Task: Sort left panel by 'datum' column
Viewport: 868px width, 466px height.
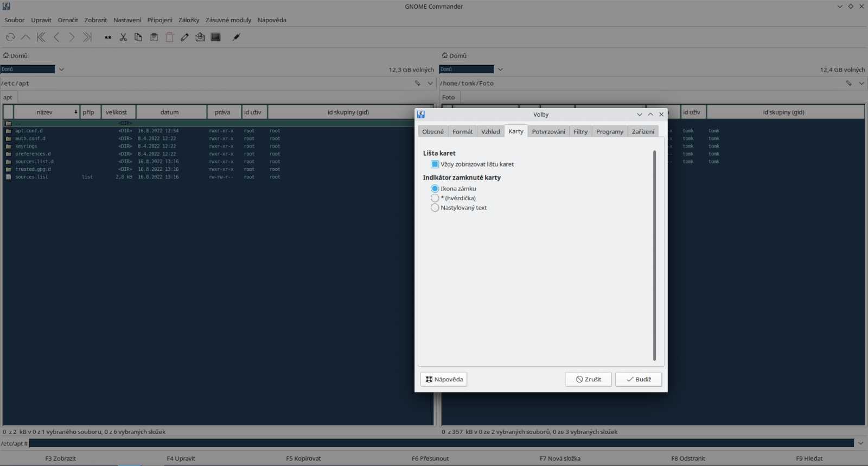Action: [x=171, y=112]
